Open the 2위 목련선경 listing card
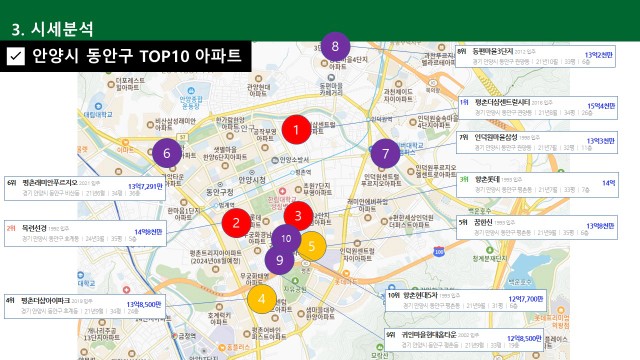 coord(85,233)
